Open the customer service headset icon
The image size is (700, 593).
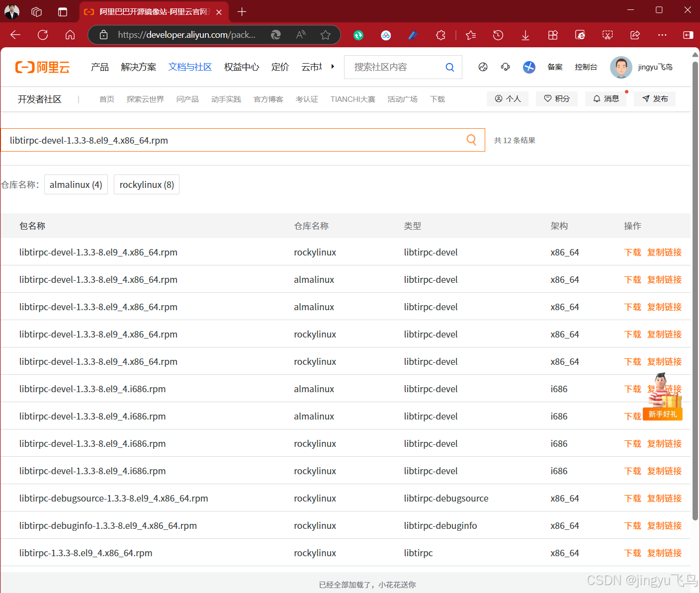pyautogui.click(x=506, y=67)
